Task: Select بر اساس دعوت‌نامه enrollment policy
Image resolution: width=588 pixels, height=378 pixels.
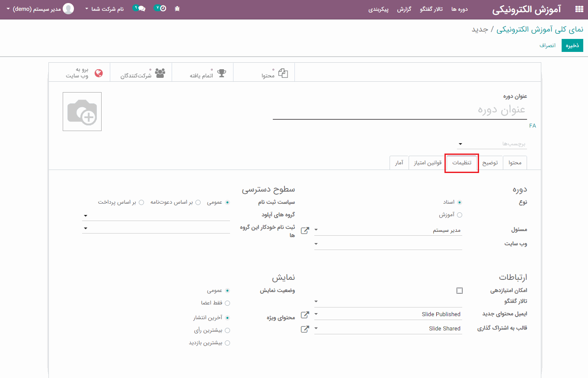Action: 198,202
